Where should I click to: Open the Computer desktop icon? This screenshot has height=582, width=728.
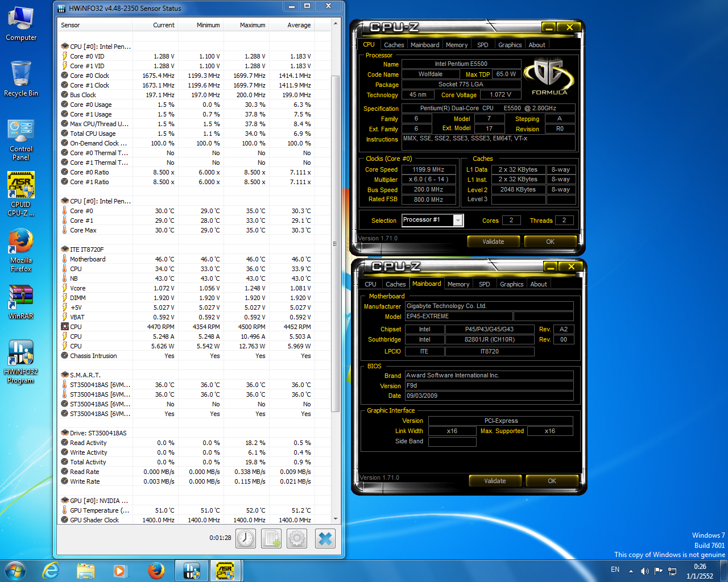(x=21, y=24)
